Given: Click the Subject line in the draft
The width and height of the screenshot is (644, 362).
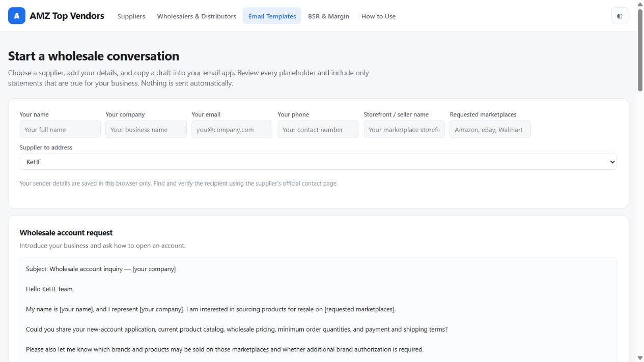Looking at the screenshot, I should click(x=101, y=269).
